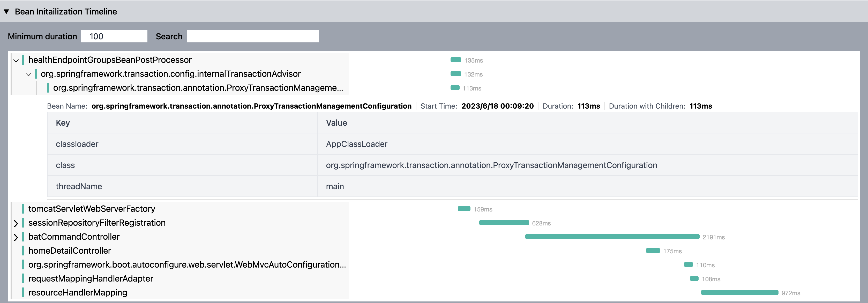The image size is (868, 303).
Task: Select the tomcatServletWebServerFactory bean row
Action: click(92, 209)
